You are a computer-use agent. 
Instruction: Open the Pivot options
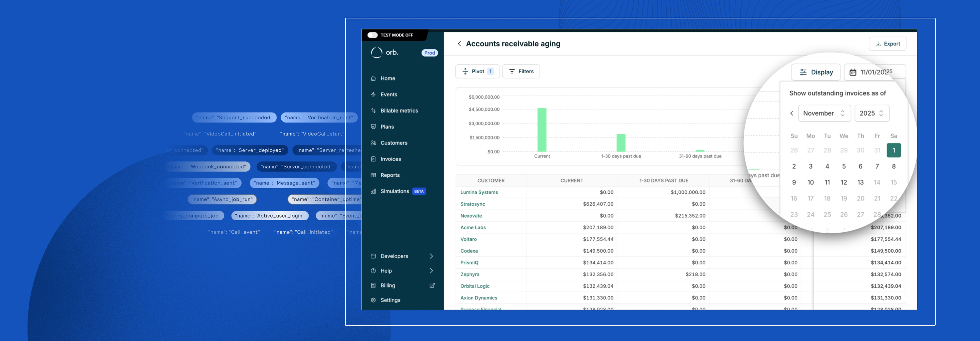(x=477, y=72)
